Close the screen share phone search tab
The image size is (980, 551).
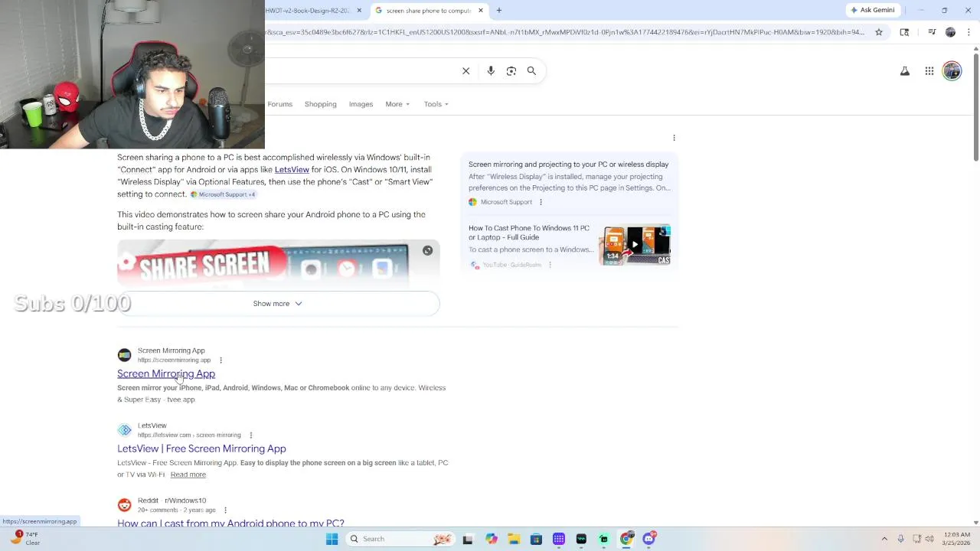481,10
